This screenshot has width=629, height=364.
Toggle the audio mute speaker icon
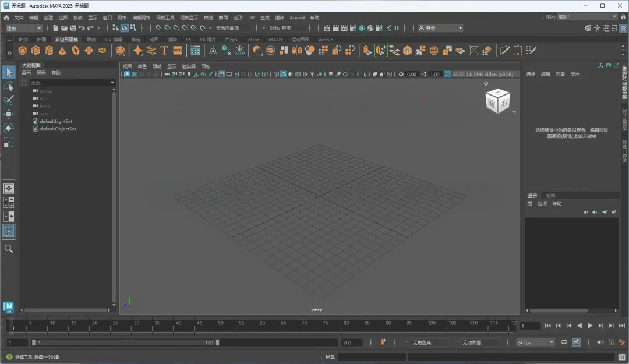(x=600, y=342)
